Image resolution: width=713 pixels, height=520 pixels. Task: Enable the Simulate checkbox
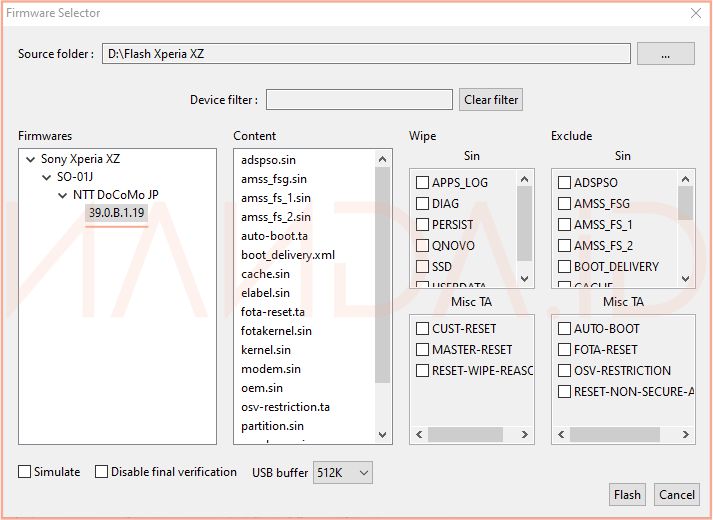(x=25, y=472)
